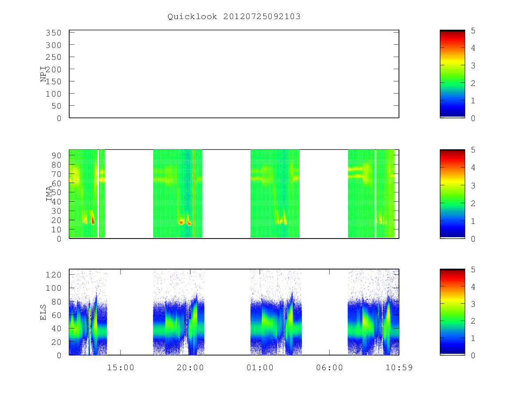The height and width of the screenshot is (399, 532).
Task: Click the 01:00 time axis label
Action: tap(260, 368)
